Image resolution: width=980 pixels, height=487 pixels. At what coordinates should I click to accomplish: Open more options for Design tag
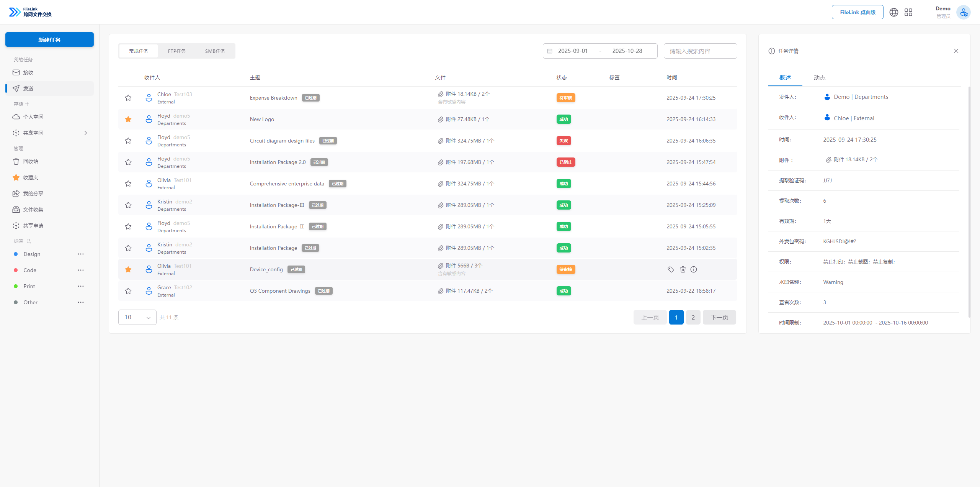coord(81,254)
